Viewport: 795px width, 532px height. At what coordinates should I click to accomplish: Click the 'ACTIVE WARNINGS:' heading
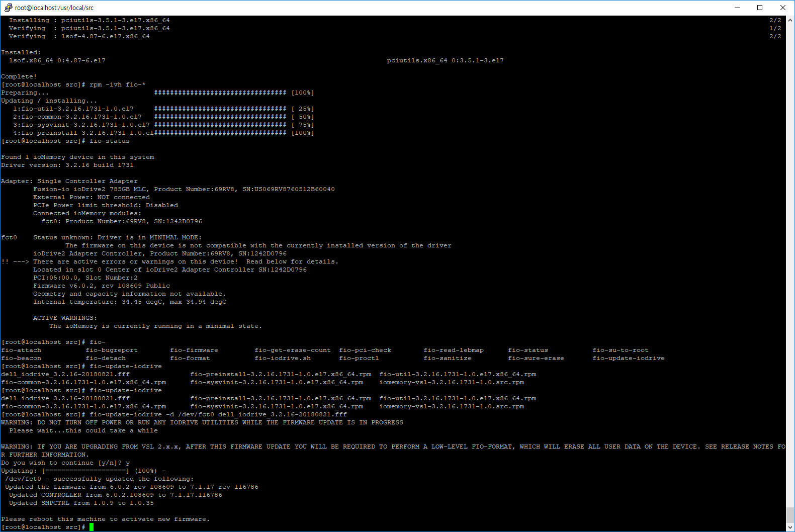pos(65,318)
